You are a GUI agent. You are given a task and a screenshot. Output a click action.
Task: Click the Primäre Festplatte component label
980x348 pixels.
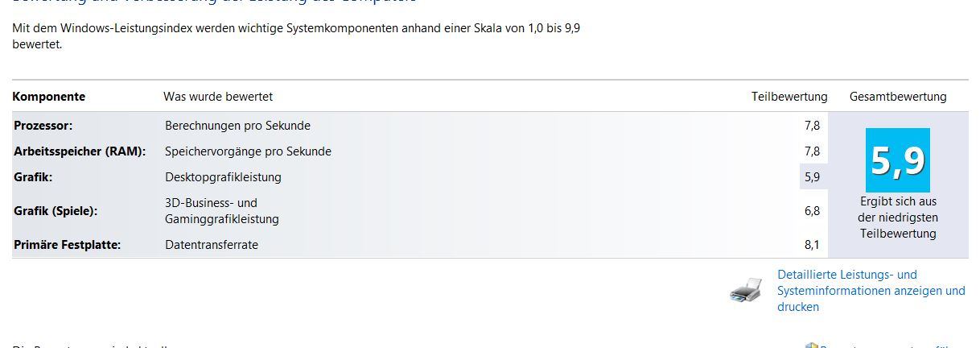(68, 245)
